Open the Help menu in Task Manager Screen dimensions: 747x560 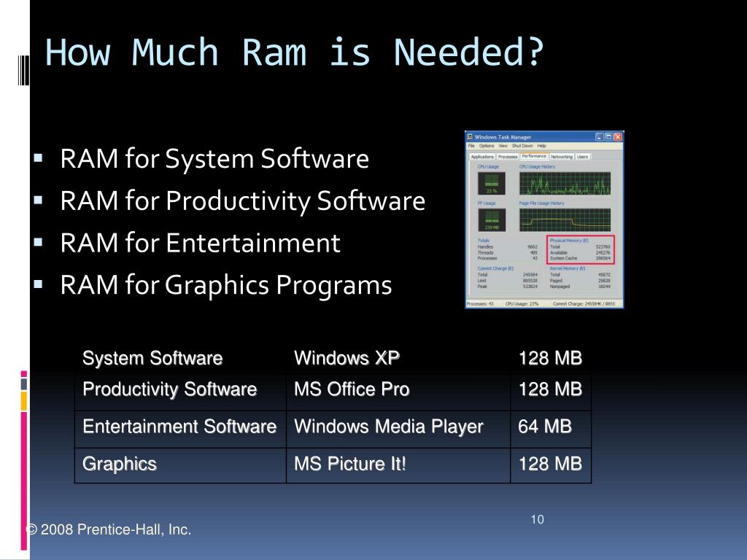(542, 146)
